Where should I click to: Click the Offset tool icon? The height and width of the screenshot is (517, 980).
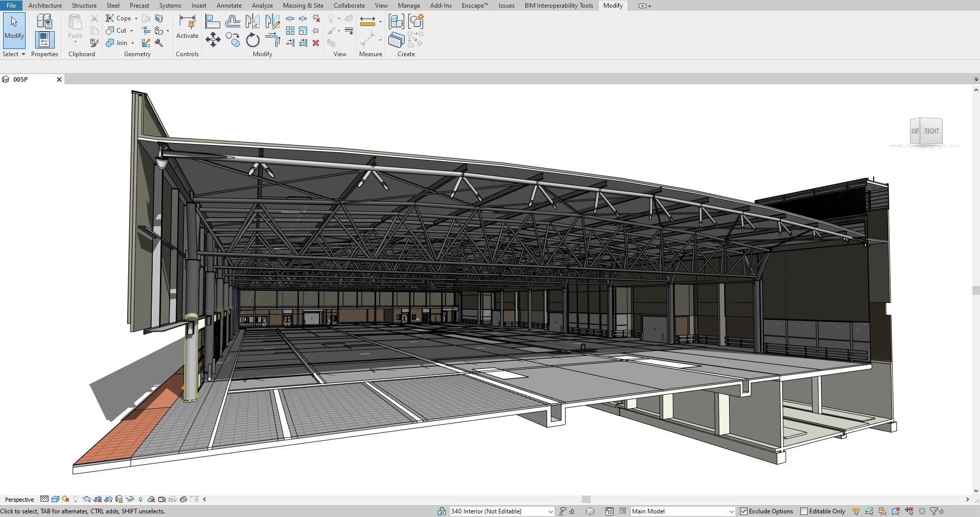click(x=233, y=21)
